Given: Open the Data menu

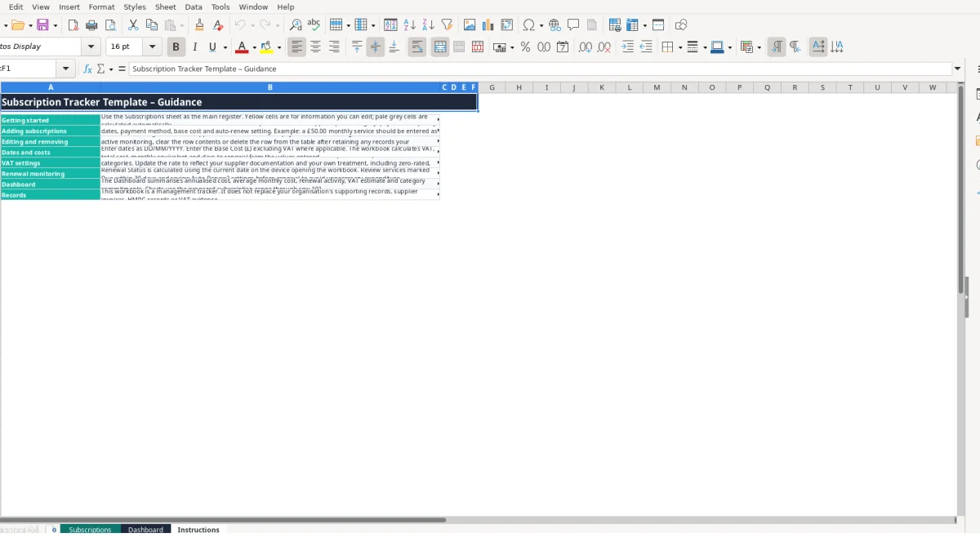Looking at the screenshot, I should click(194, 7).
